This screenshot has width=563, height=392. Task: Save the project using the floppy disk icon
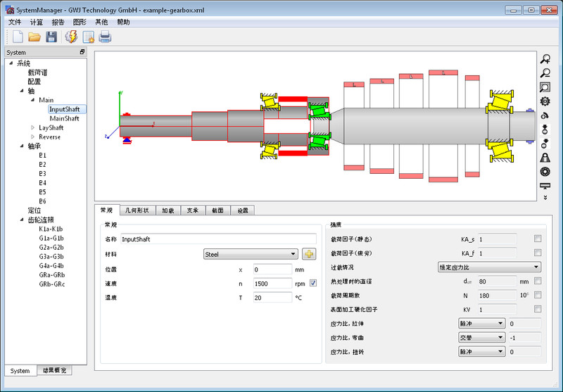pyautogui.click(x=51, y=37)
